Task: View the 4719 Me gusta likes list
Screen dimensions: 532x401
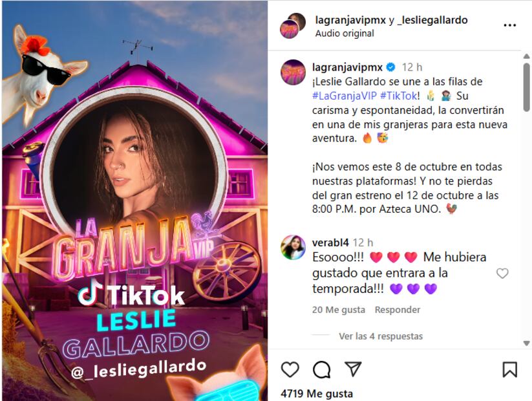Action: [317, 394]
